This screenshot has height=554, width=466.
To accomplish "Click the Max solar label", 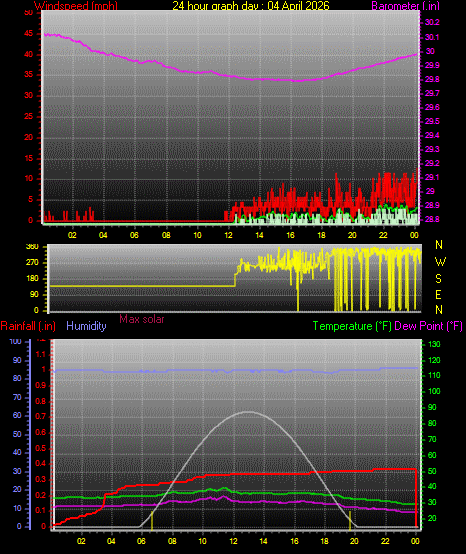I will click(x=142, y=319).
